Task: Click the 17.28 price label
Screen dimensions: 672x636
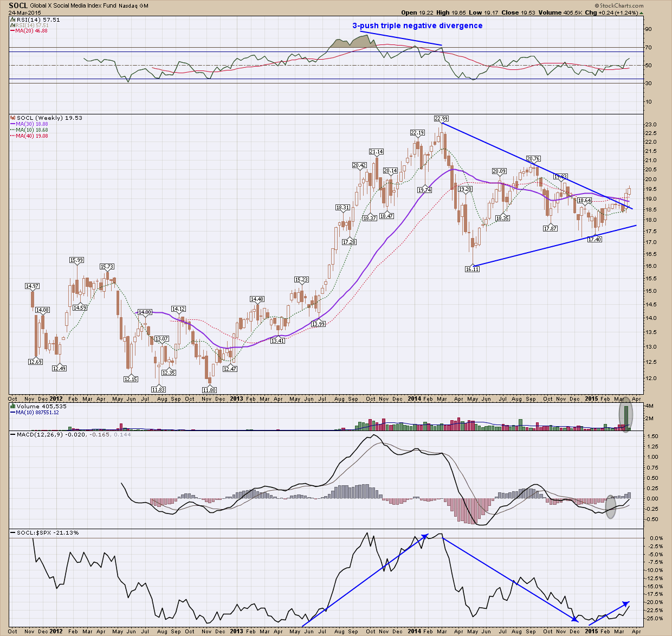Action: [349, 242]
